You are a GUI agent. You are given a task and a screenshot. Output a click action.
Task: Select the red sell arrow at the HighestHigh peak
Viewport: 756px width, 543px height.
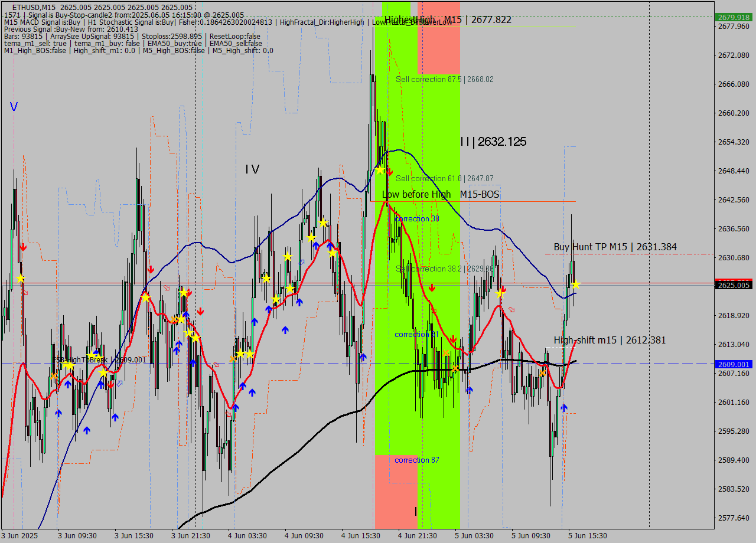pyautogui.click(x=389, y=172)
